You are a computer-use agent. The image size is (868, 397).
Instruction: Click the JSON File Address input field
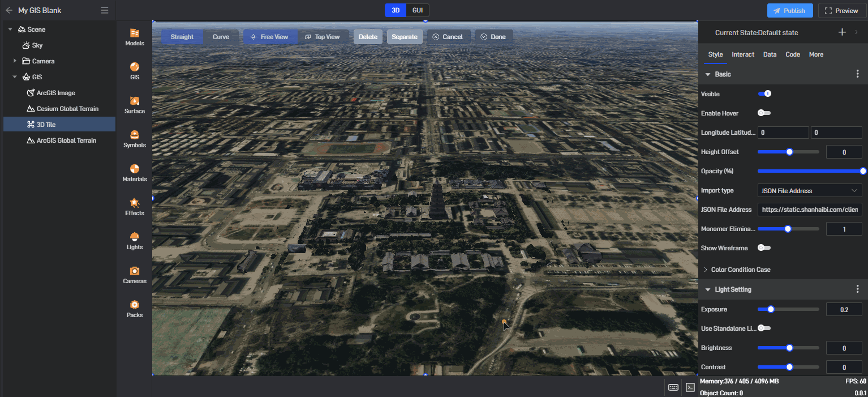point(810,210)
